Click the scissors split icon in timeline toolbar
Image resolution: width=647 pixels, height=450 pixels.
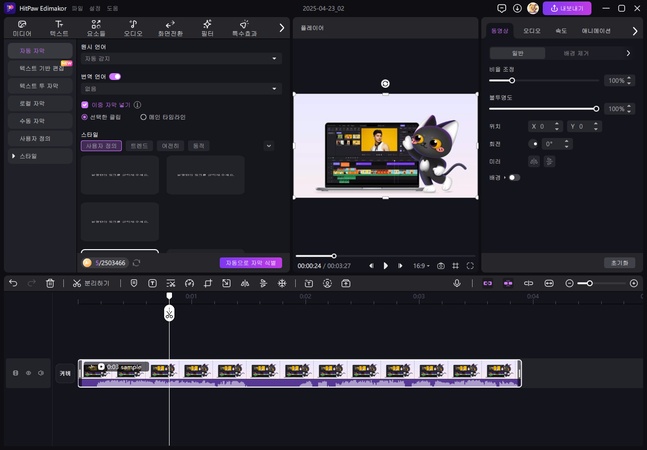76,283
